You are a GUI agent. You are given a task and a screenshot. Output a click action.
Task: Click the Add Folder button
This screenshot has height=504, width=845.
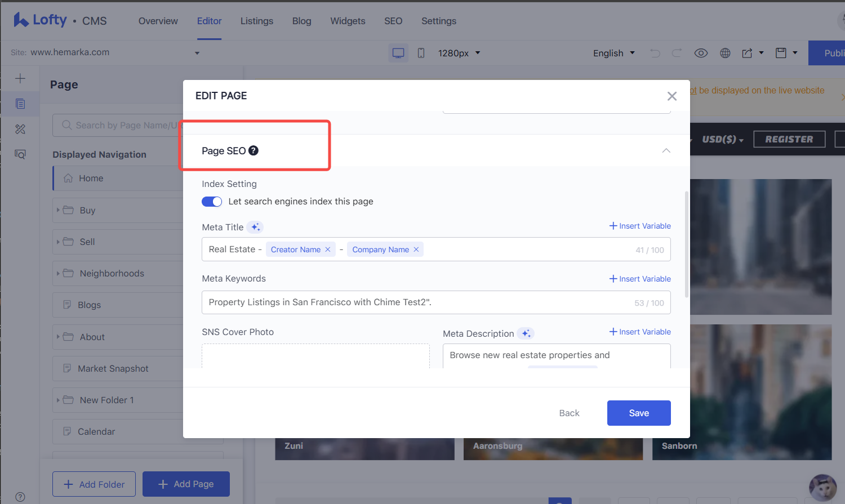point(94,484)
